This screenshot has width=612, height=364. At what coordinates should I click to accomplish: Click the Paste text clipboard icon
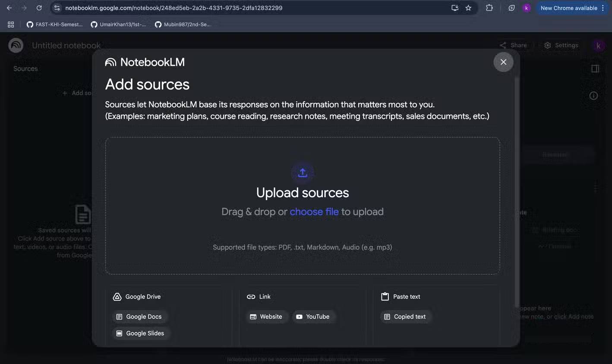385,297
